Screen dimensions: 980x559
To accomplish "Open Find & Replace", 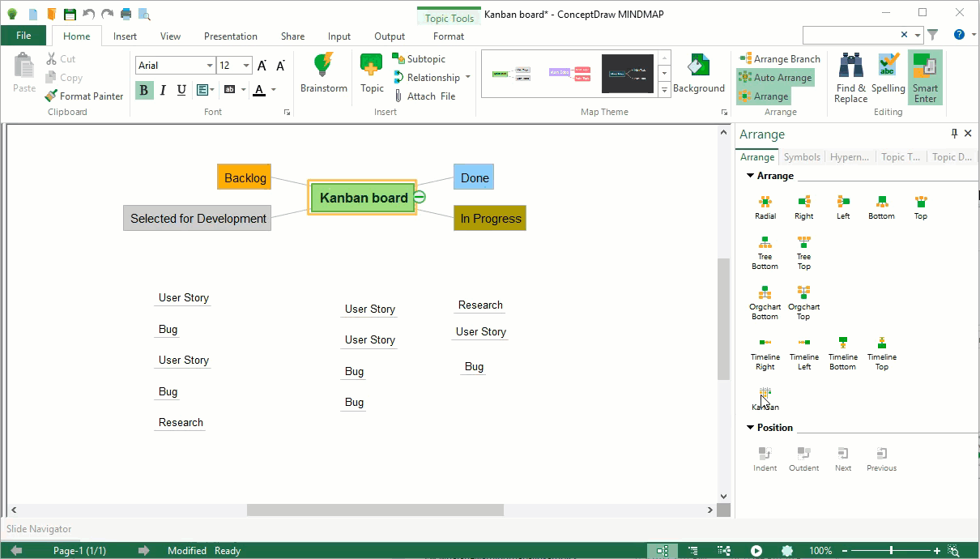I will 851,78.
